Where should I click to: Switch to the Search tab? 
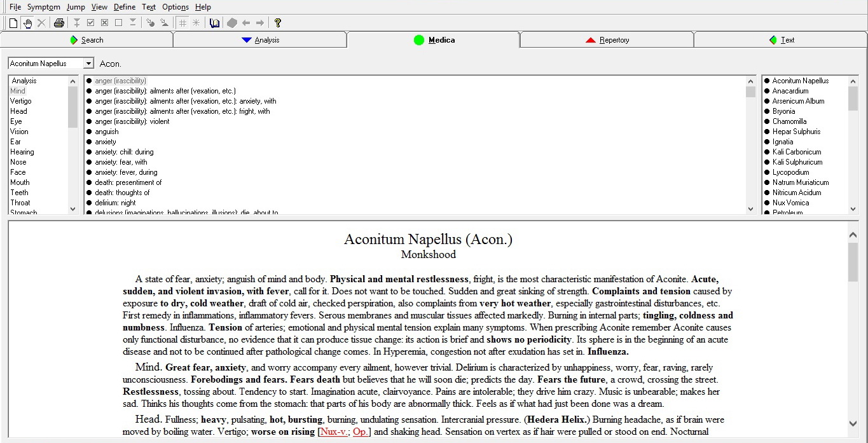86,40
